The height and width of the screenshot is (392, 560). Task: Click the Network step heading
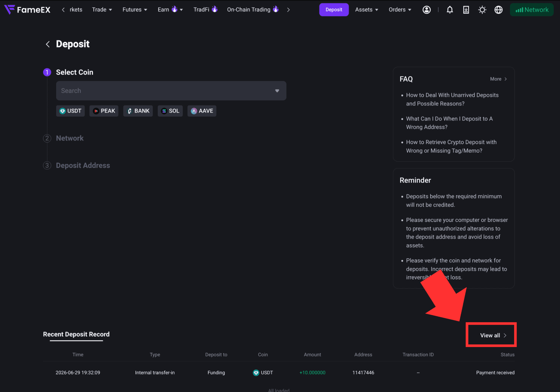70,138
